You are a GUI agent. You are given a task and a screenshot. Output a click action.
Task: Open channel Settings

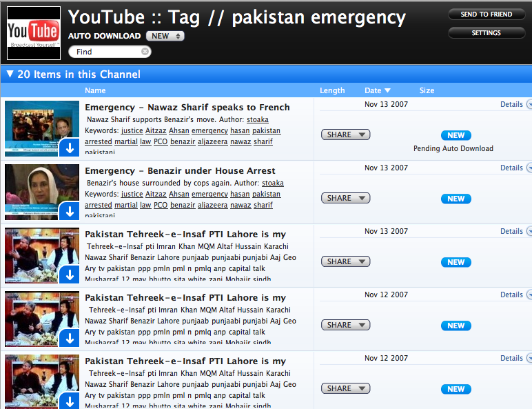coord(487,33)
